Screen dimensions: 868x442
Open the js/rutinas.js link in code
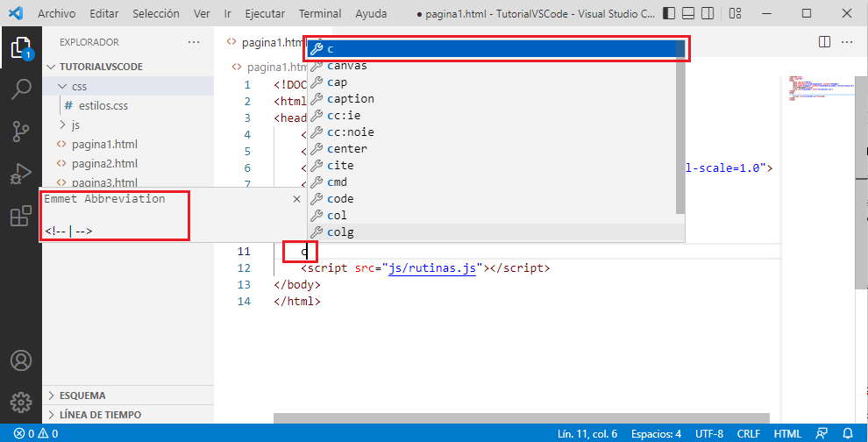431,268
